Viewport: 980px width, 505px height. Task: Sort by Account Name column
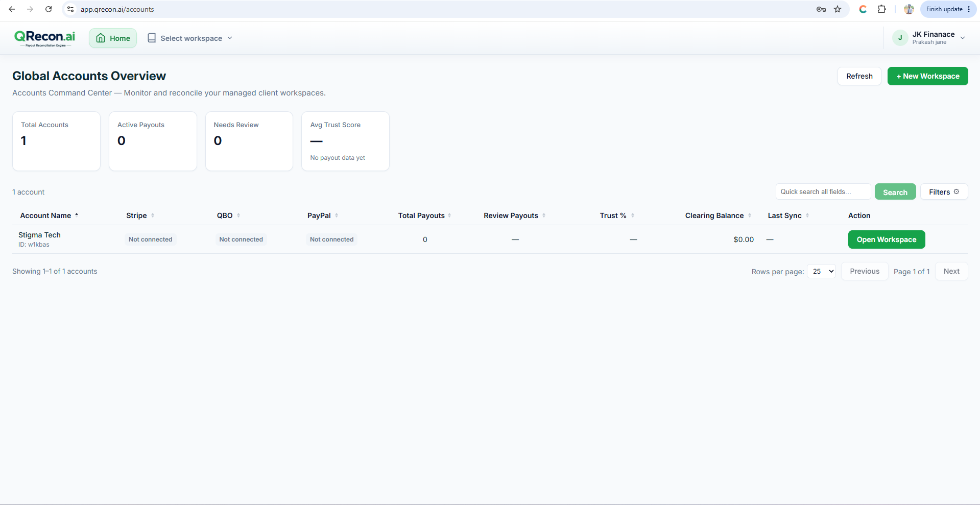tap(49, 215)
